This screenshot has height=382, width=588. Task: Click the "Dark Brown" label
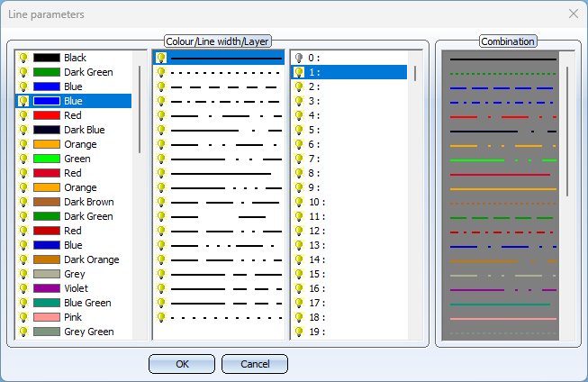pos(89,202)
